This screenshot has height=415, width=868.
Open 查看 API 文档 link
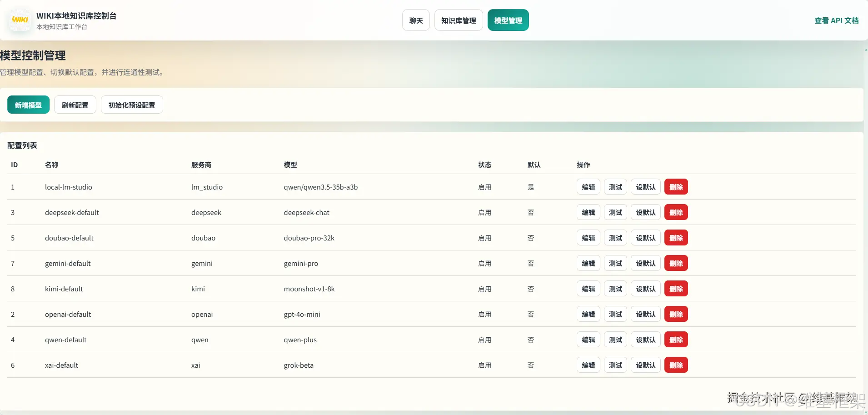[x=836, y=20]
